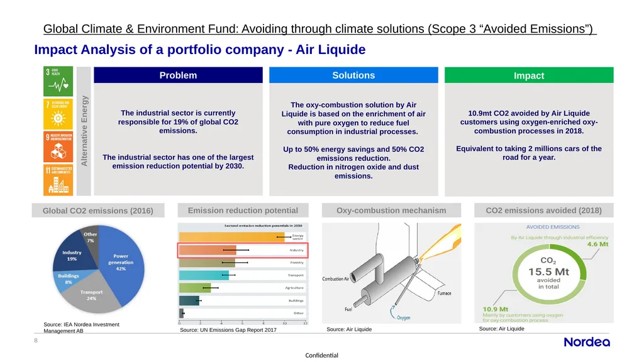Click 'Source: IEA Nordea Investment Management AB'
The image size is (644, 362).
point(81,327)
